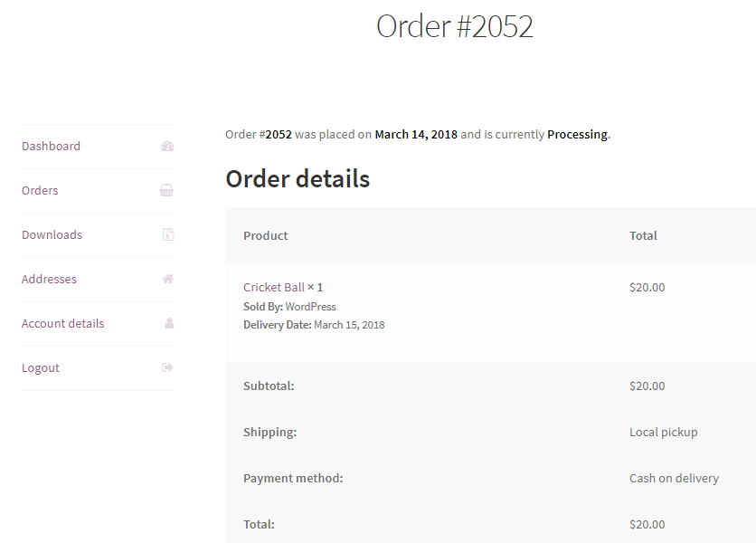
Task: Click the Downloads file icon
Action: point(167,235)
